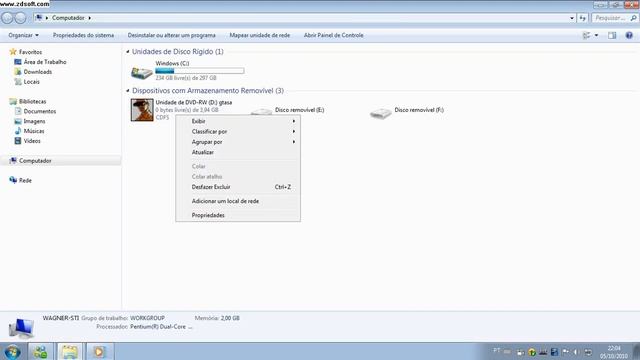Viewport: 640px width, 360px height.
Task: Open the Organizar dropdown menu
Action: [x=23, y=36]
